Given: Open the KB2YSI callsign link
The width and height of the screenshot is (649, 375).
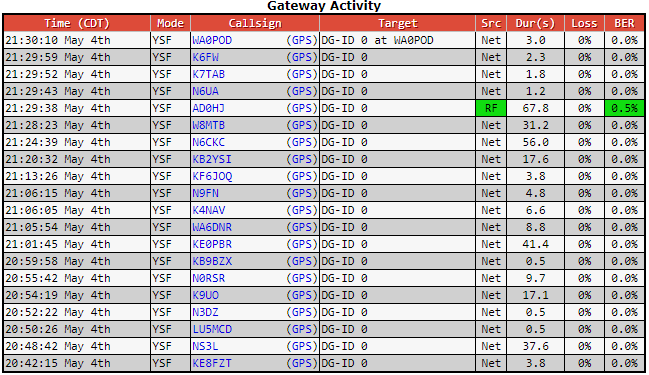Looking at the screenshot, I should pyautogui.click(x=212, y=159).
